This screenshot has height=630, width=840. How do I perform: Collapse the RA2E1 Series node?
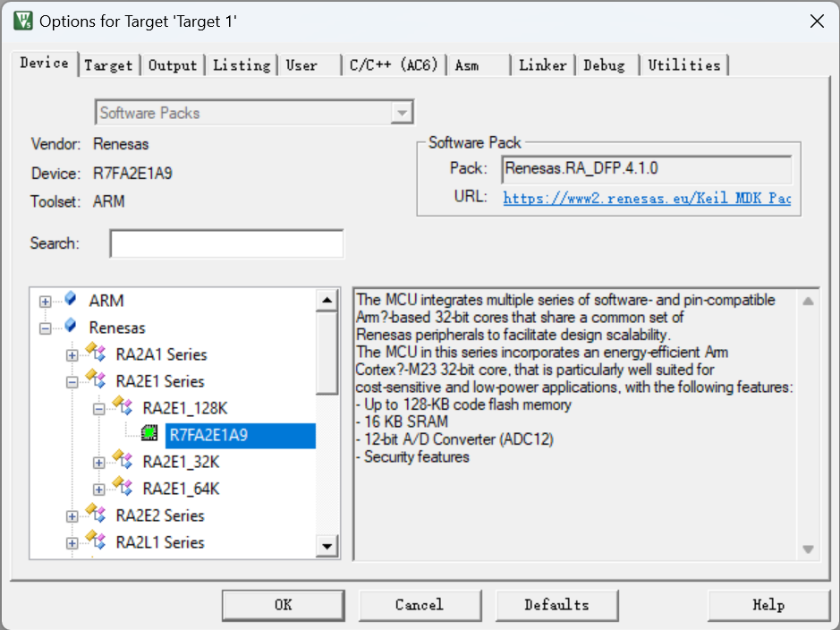pos(72,382)
